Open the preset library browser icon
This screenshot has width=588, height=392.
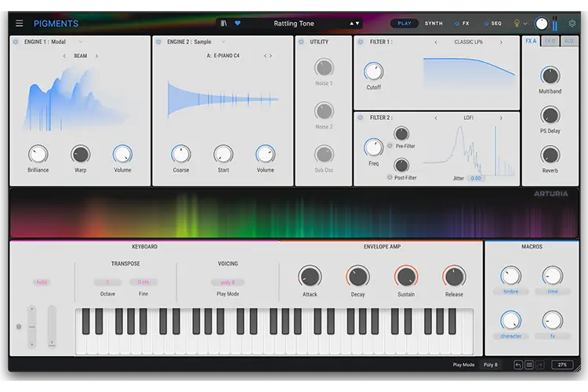coord(224,24)
